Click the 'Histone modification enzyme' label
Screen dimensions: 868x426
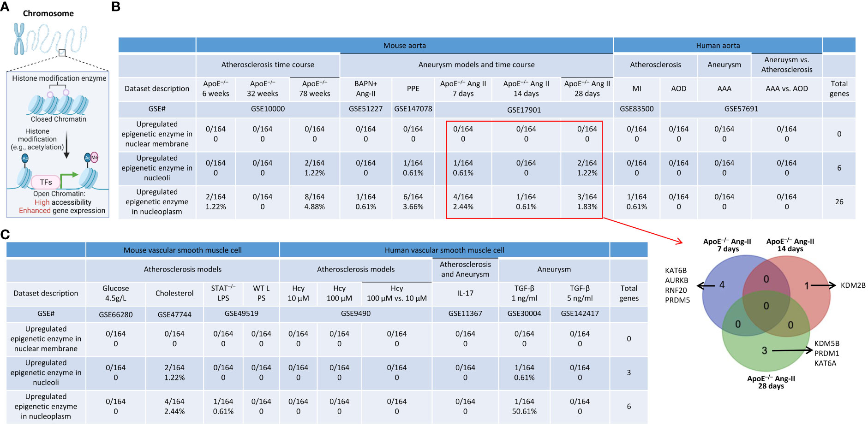[59, 78]
